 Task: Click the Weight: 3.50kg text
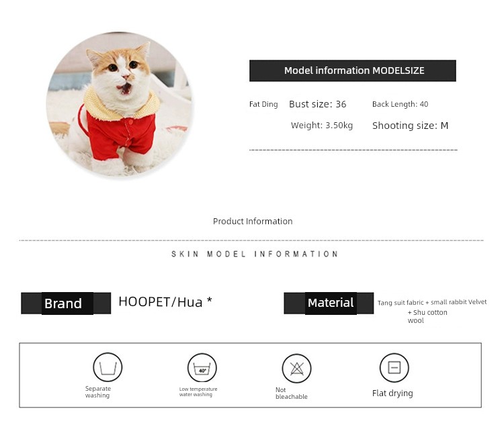[322, 126]
